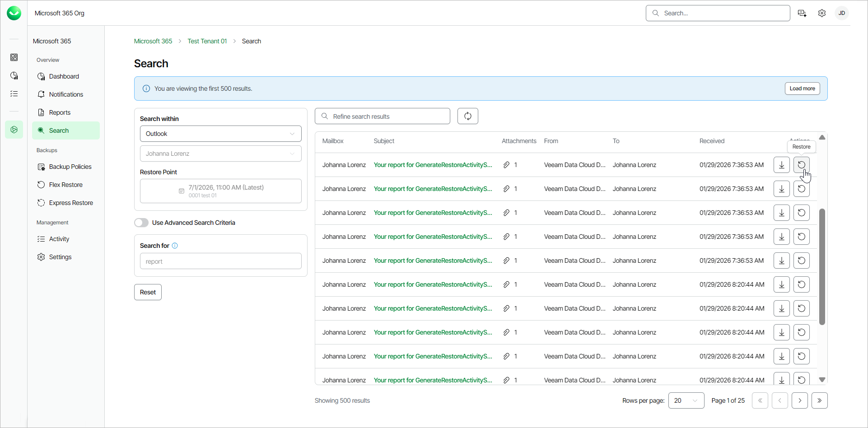Viewport: 868px width, 428px height.
Task: Open the reports icon in the left rail
Action: (14, 75)
